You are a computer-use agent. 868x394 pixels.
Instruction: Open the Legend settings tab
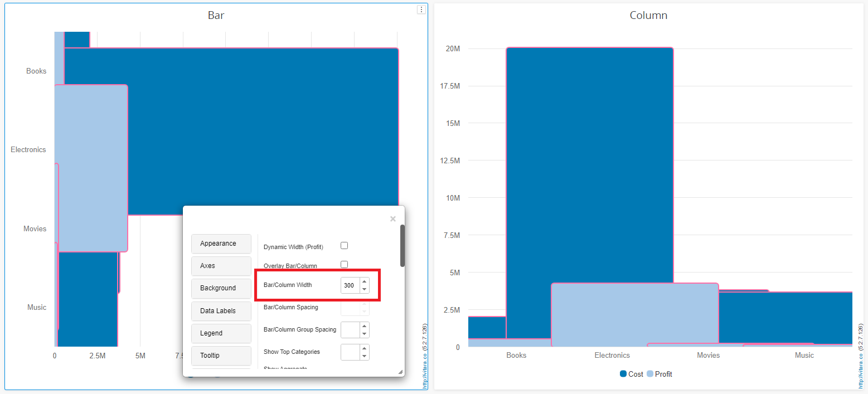[x=221, y=333]
